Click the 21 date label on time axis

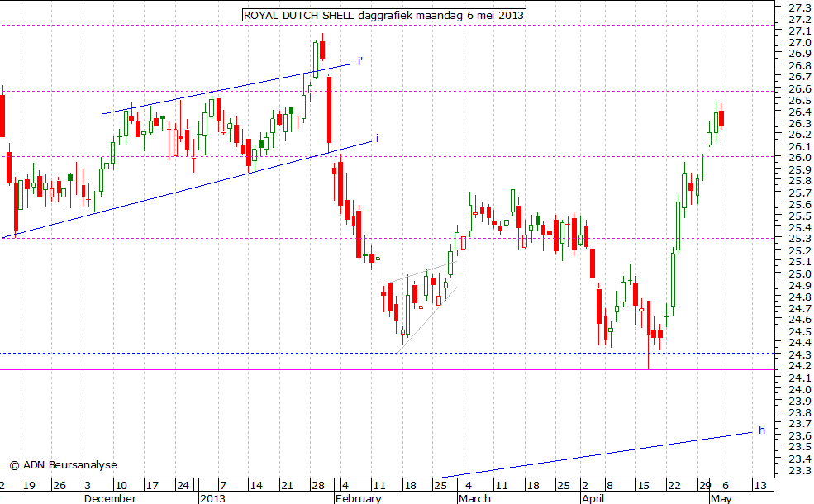[x=287, y=486]
